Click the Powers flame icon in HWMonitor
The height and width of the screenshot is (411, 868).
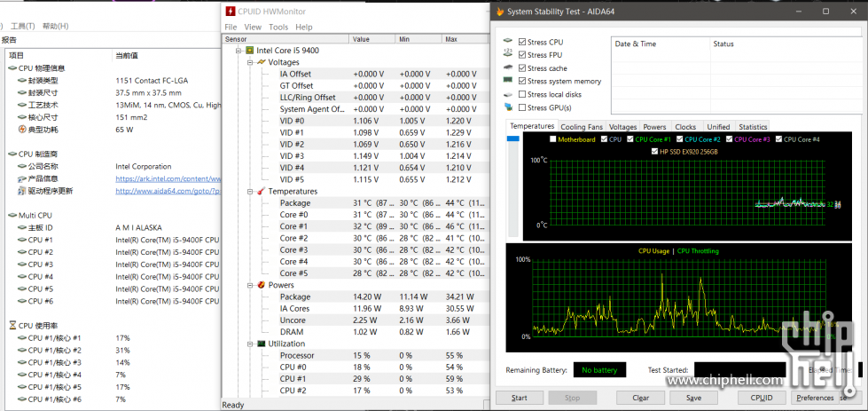click(x=262, y=285)
